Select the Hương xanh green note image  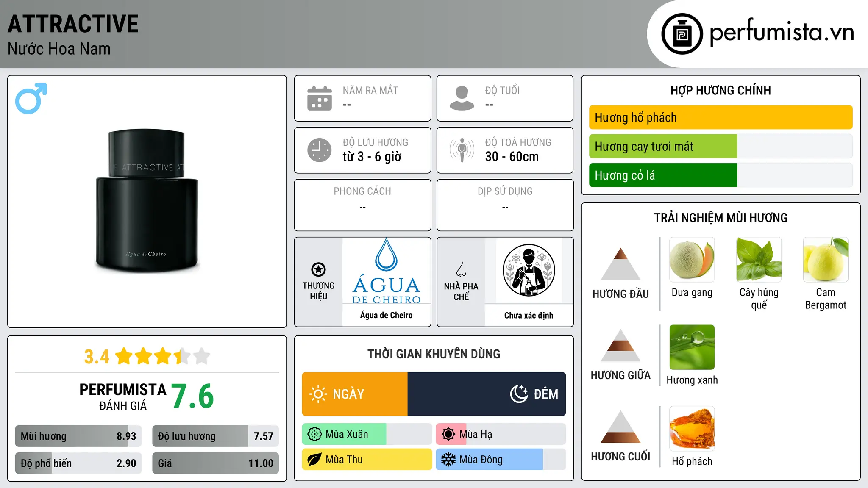click(x=692, y=347)
